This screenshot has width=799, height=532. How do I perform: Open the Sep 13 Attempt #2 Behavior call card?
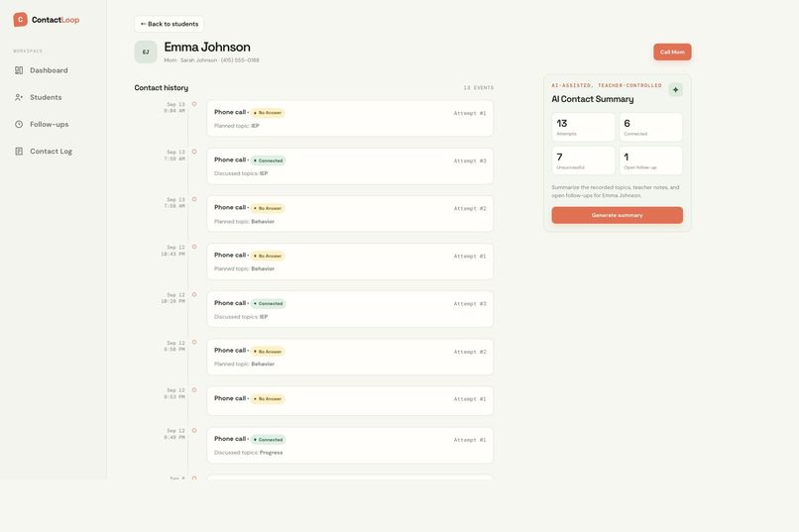click(x=350, y=214)
